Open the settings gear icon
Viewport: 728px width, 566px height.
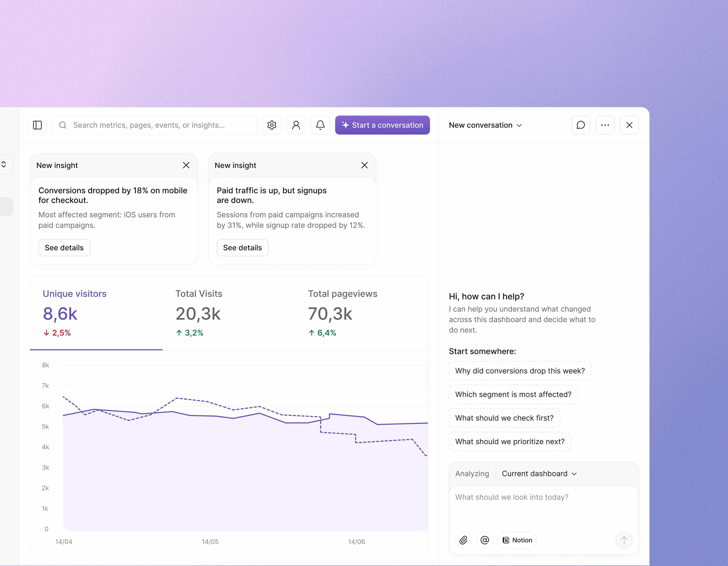[x=272, y=125]
